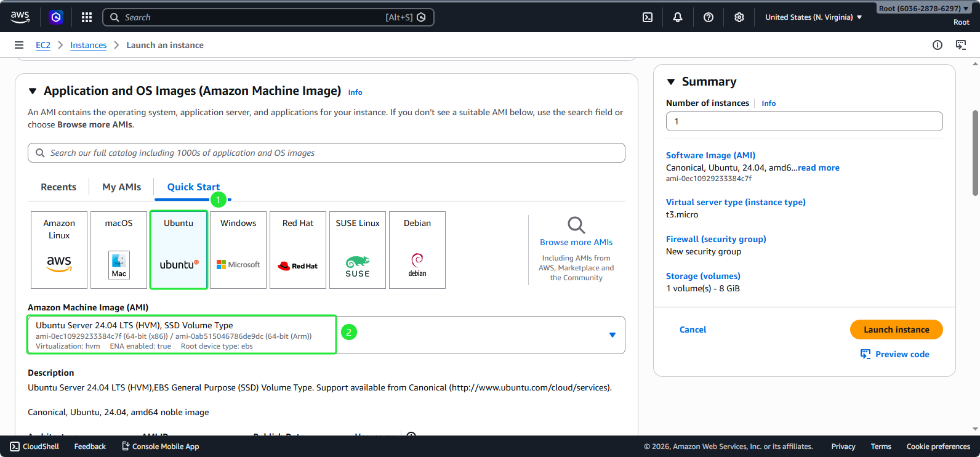Click Info link next to AMI heading
The width and height of the screenshot is (980, 457).
(x=355, y=92)
